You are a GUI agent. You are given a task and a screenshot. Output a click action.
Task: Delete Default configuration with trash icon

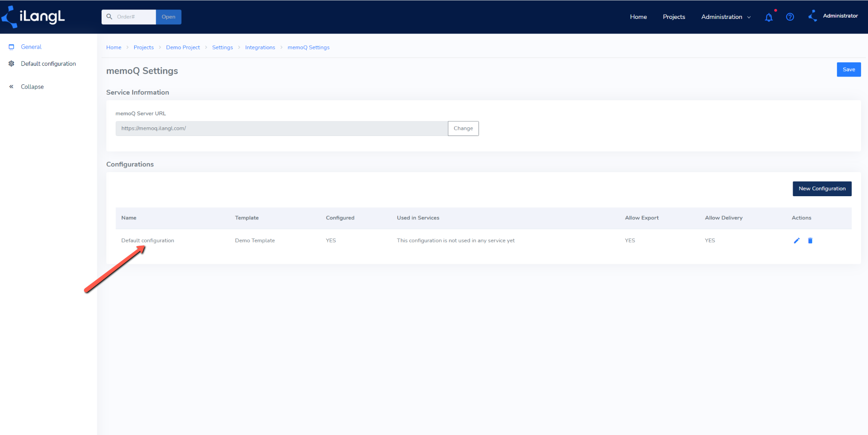pyautogui.click(x=810, y=241)
